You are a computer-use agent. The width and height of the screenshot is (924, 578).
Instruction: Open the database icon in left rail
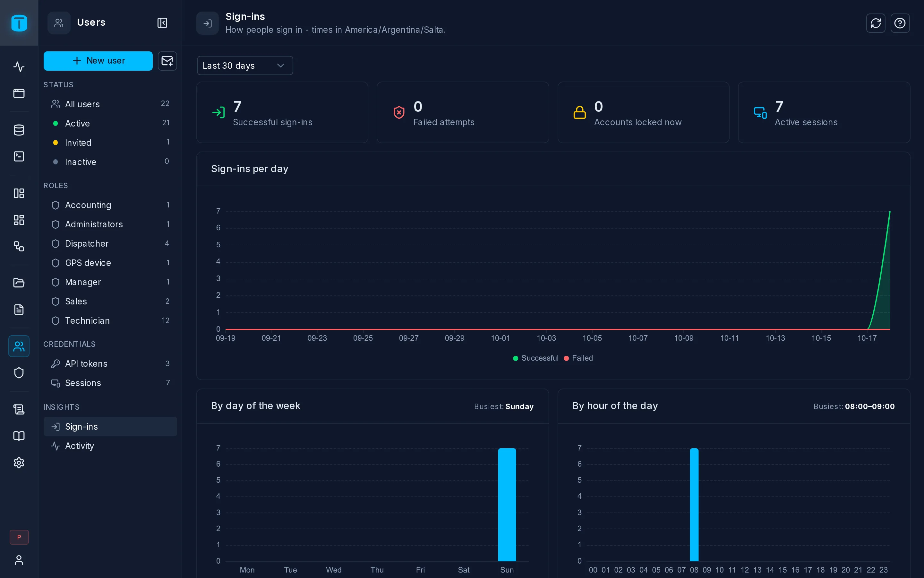[19, 130]
